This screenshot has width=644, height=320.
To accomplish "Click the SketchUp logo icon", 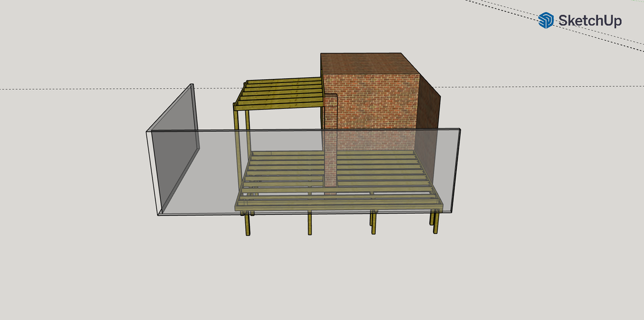I will (x=546, y=20).
